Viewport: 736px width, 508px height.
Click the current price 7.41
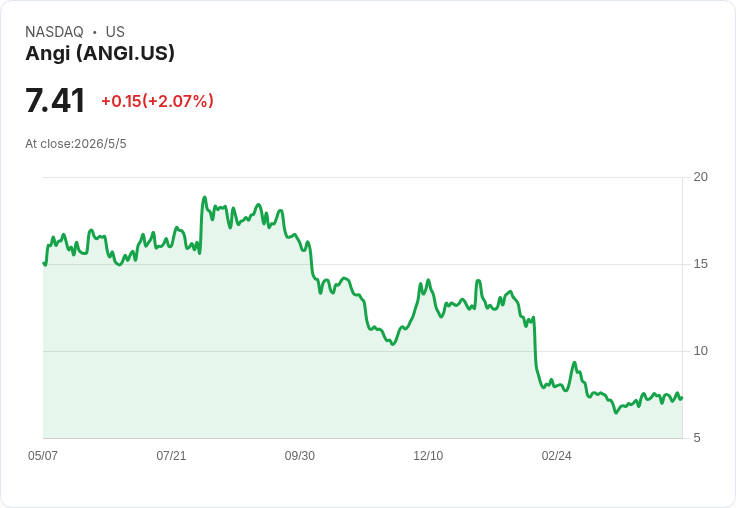(55, 100)
